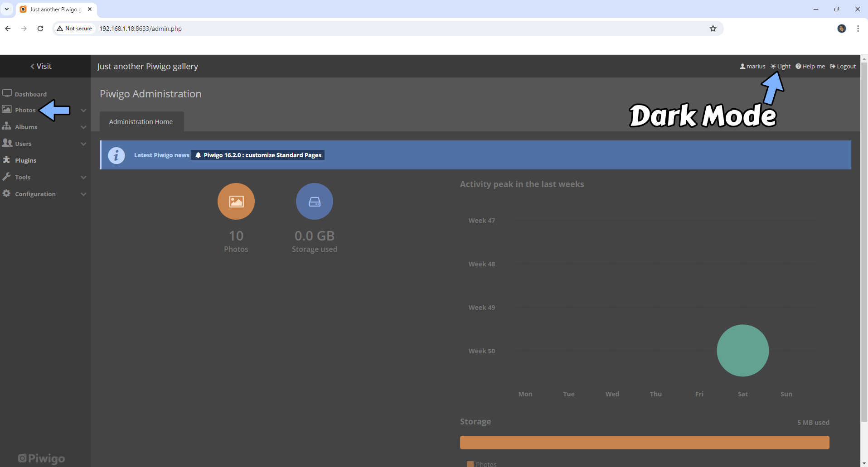Click the green Saturday activity bubble
Image resolution: width=868 pixels, height=467 pixels.
click(742, 351)
